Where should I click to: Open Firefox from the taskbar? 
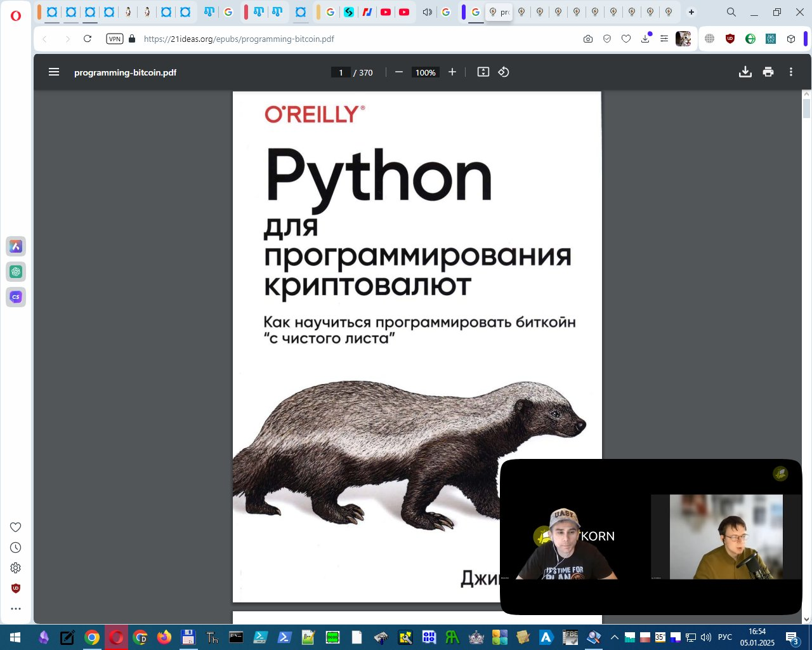click(x=164, y=637)
